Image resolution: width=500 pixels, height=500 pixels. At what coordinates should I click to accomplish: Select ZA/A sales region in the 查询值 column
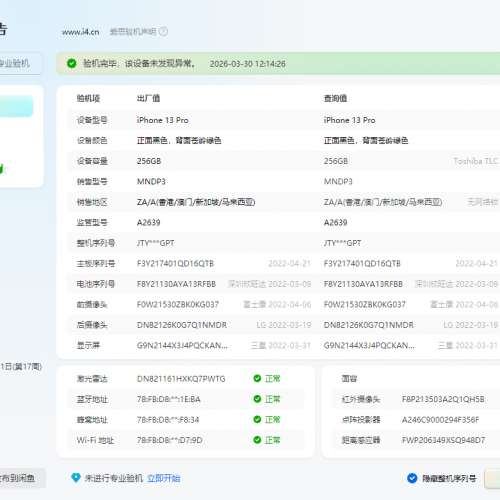[x=383, y=202]
